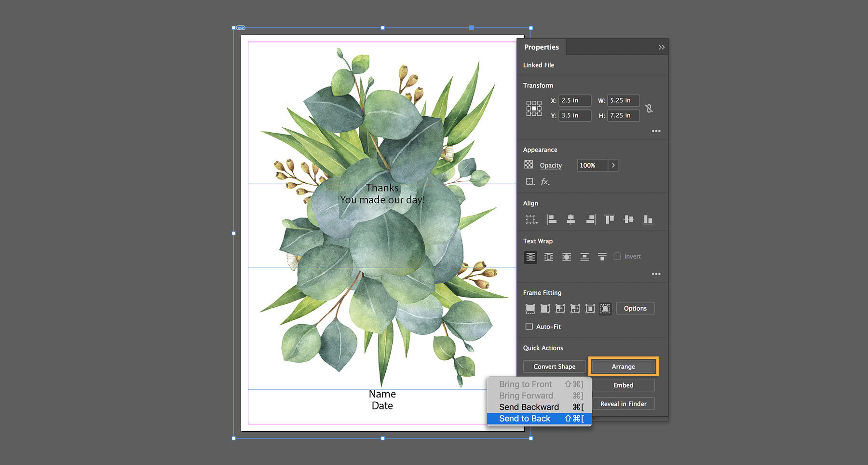The image size is (868, 465).
Task: Select the Wrap Around Object Shape icon
Action: pos(567,257)
